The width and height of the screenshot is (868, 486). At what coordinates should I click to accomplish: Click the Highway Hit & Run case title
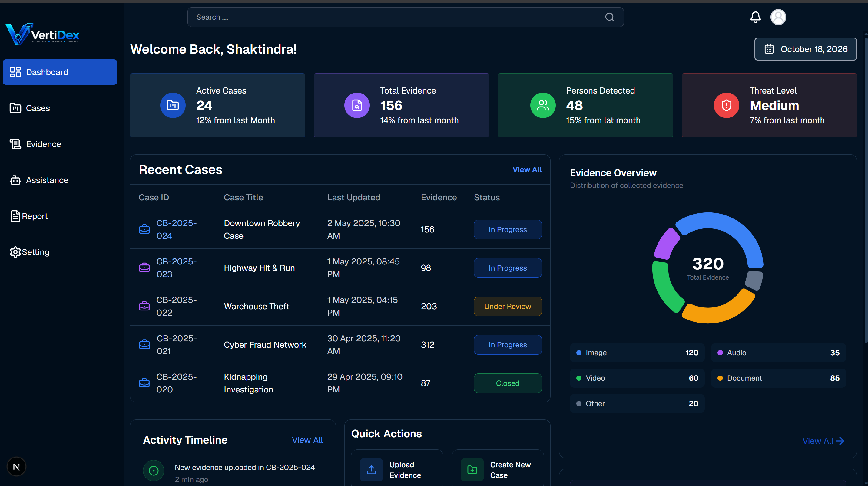[259, 268]
